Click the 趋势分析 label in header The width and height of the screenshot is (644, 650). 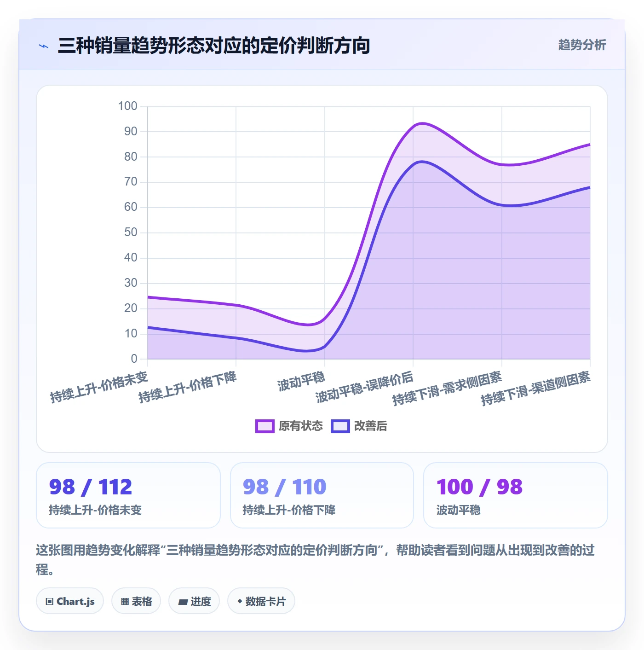(582, 45)
